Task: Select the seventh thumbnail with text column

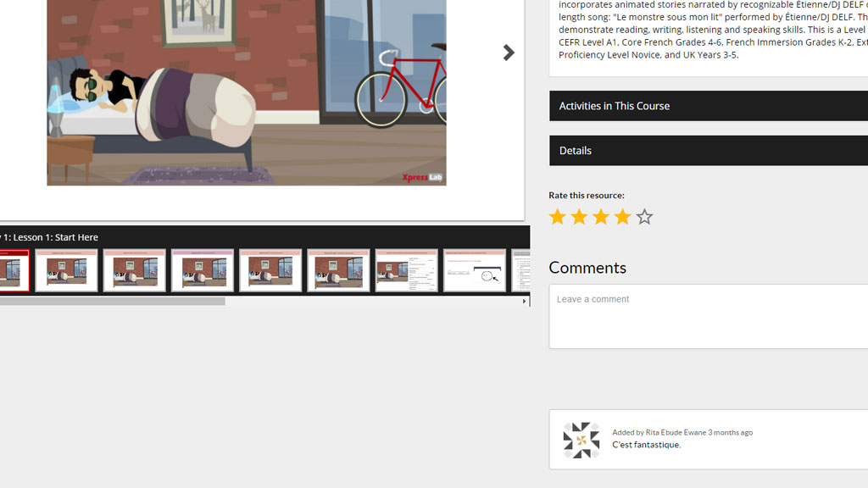Action: click(406, 270)
